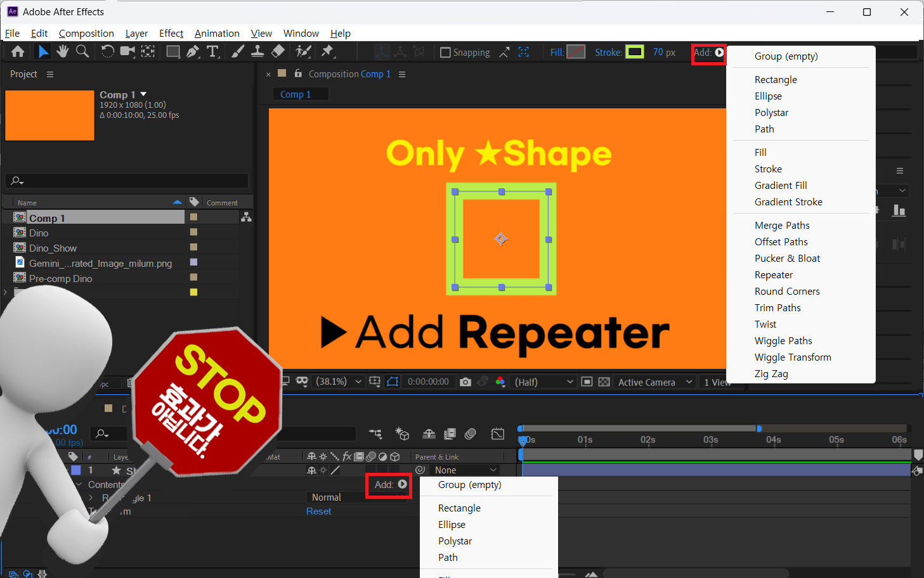Open the immersive VR goggles icon
The height and width of the screenshot is (578, 924).
(x=302, y=382)
